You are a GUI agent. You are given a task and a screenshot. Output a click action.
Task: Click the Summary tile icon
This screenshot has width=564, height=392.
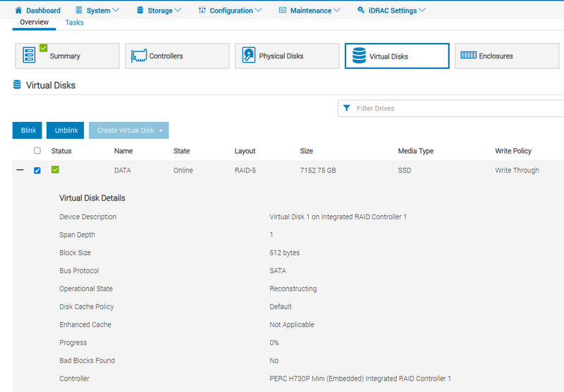30,56
